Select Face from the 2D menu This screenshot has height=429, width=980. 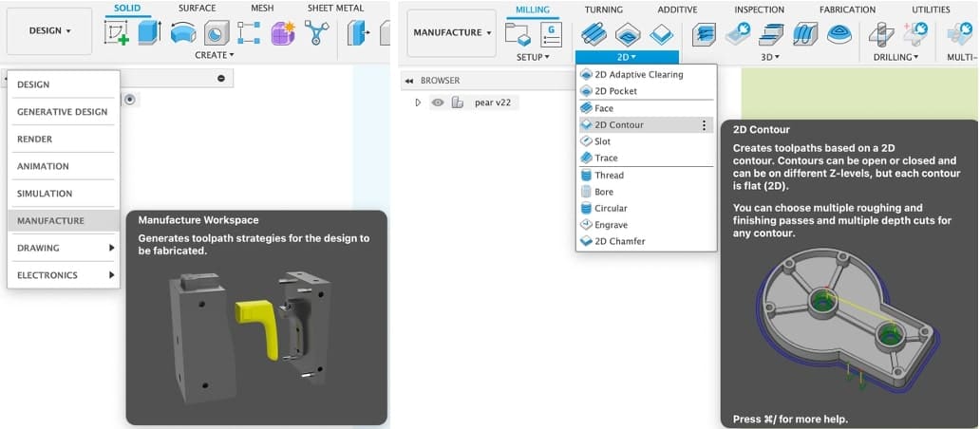647,108
